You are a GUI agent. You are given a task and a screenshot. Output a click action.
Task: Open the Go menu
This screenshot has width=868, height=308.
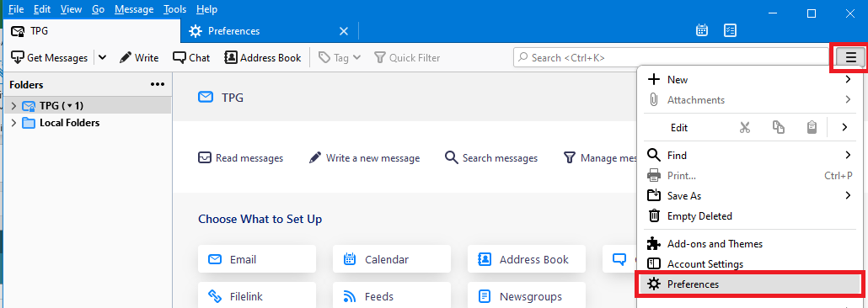coord(99,9)
